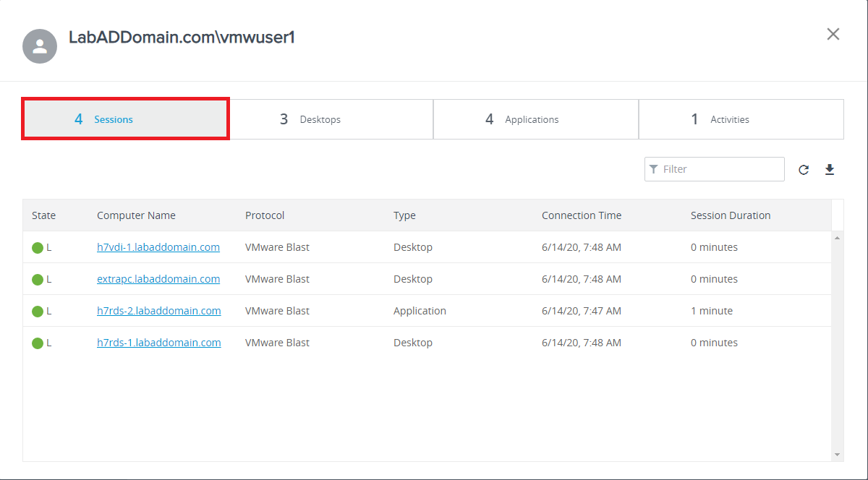Open h7rds-1.labaddomain.com computer link

point(159,343)
